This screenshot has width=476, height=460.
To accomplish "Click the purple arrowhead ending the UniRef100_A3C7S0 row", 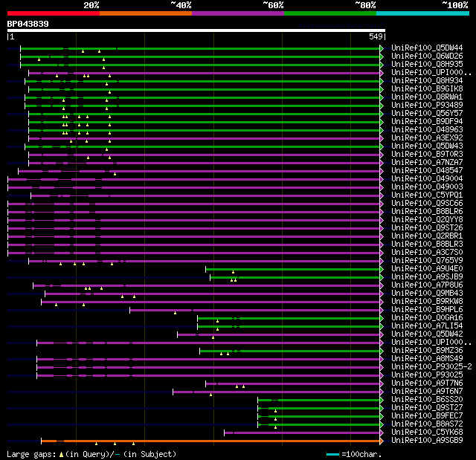I will tap(382, 253).
